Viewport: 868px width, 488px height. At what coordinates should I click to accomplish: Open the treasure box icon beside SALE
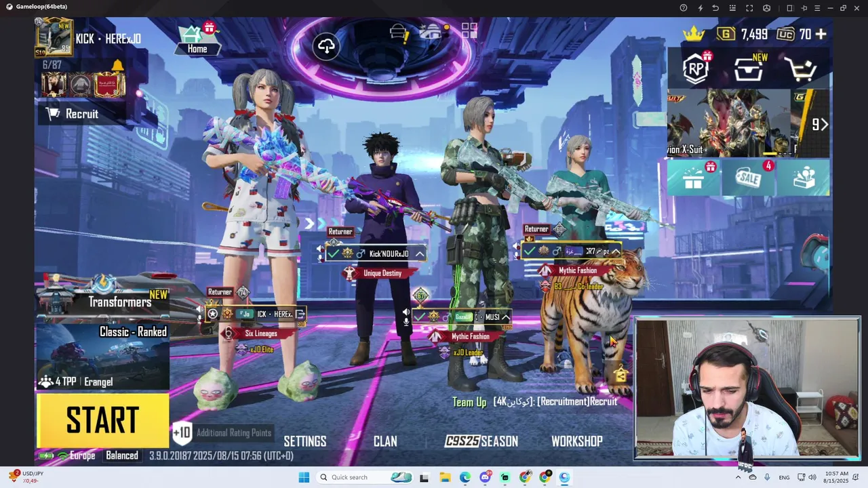coord(805,178)
